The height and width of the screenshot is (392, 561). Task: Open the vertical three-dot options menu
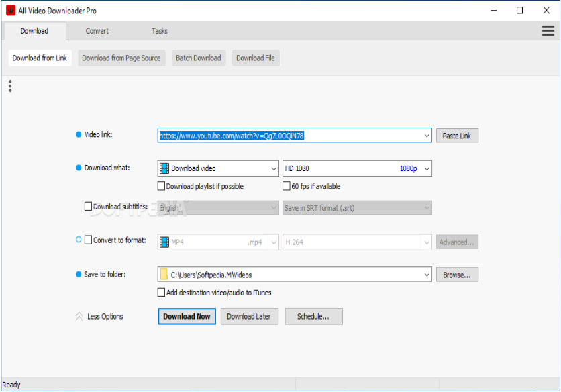(10, 86)
